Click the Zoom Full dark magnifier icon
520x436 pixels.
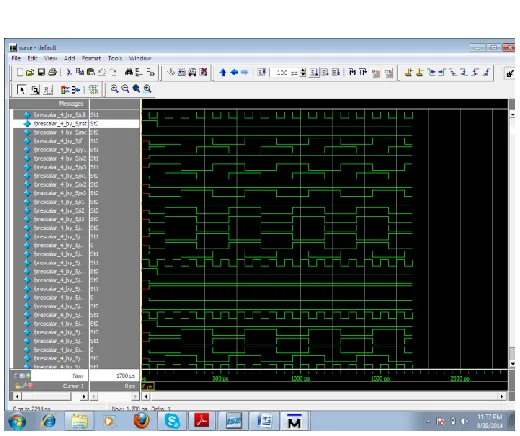(x=136, y=89)
